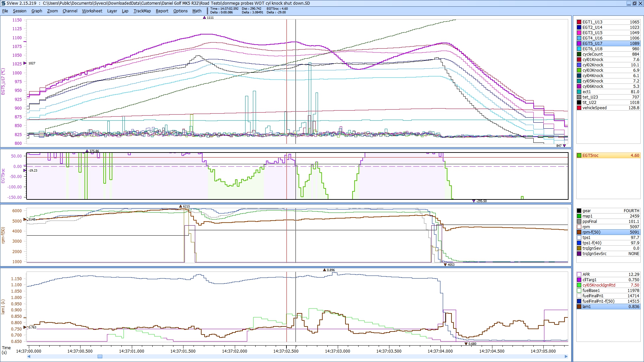Click the horizontal time scrollbar thumb
The image size is (644, 362).
point(100,357)
